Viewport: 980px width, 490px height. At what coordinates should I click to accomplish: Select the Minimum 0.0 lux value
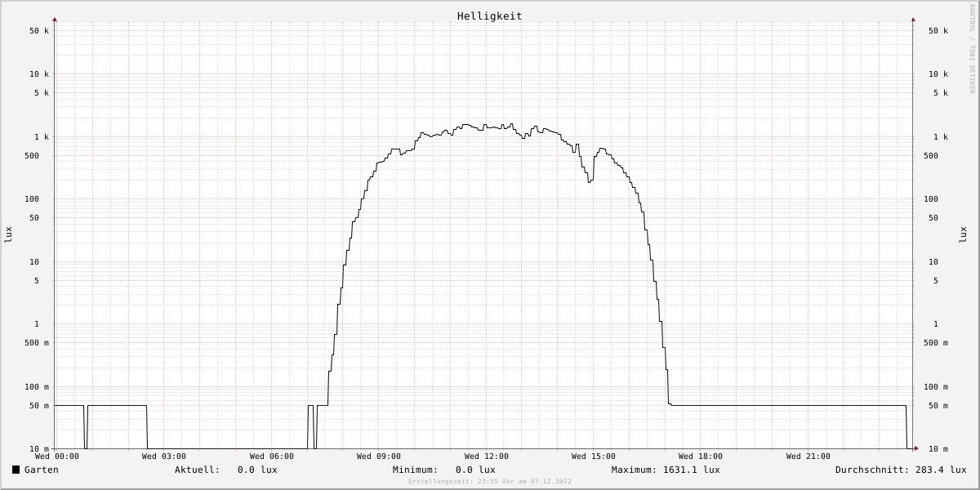click(x=475, y=470)
